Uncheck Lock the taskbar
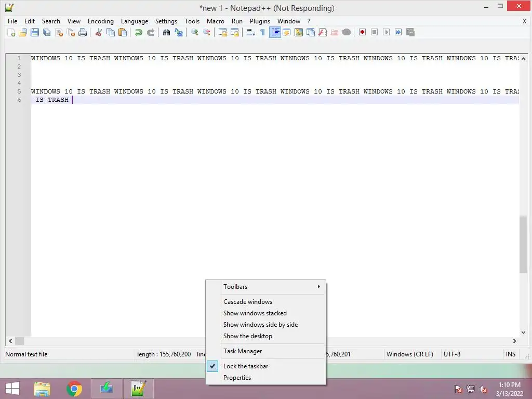The width and height of the screenshot is (532, 399). (265, 366)
